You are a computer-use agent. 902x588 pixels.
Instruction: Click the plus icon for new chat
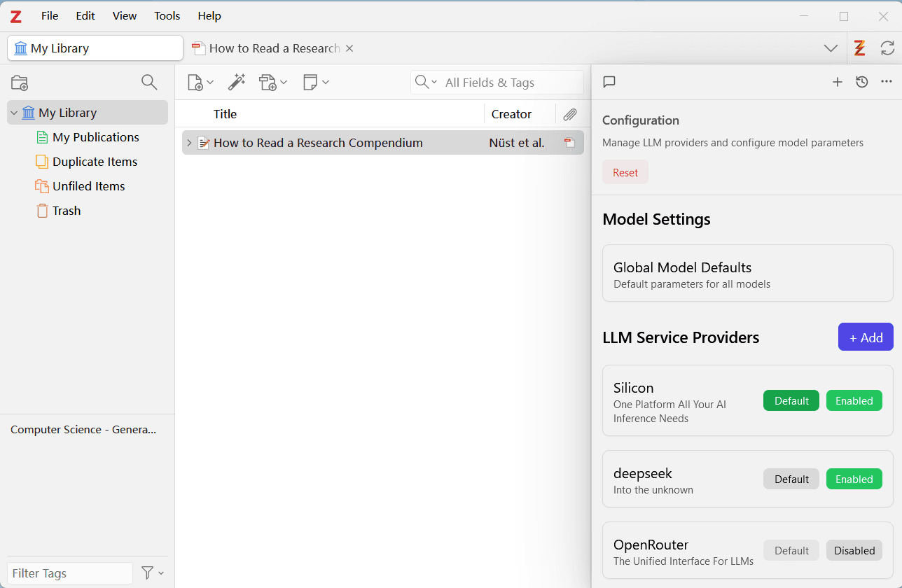coord(837,82)
